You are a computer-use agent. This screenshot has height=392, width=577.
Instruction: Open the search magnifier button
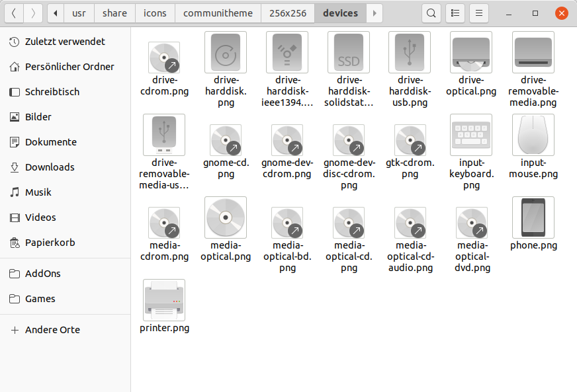[431, 13]
